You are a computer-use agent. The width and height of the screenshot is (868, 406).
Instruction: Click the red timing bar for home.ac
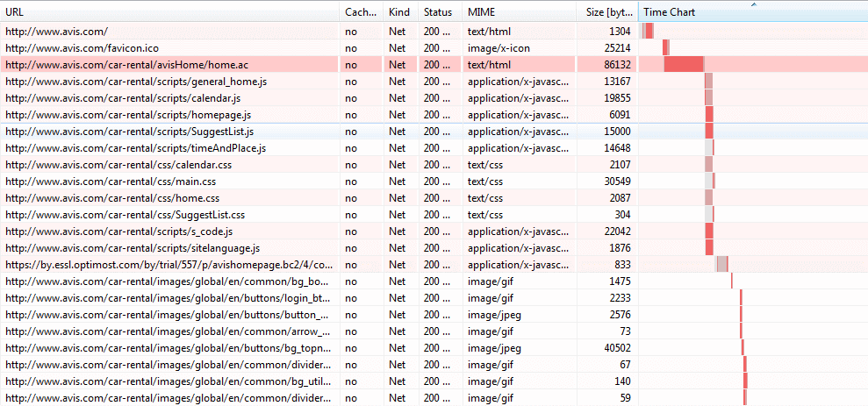coord(685,64)
